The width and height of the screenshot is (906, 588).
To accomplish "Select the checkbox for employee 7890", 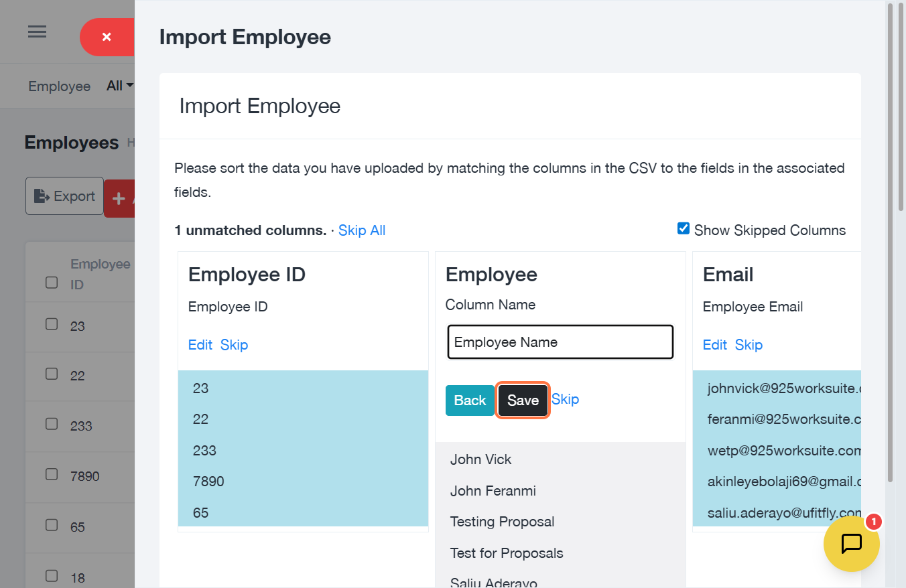I will [52, 475].
